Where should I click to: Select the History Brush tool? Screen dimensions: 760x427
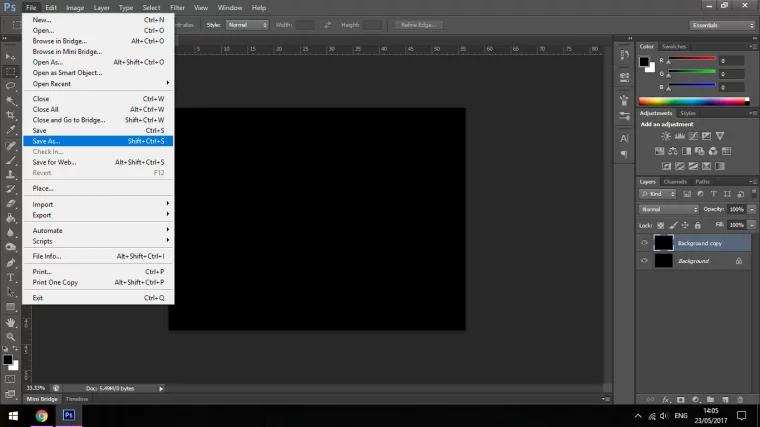point(11,189)
